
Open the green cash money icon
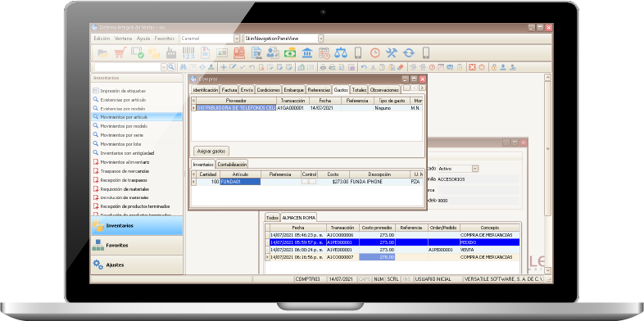tap(290, 53)
